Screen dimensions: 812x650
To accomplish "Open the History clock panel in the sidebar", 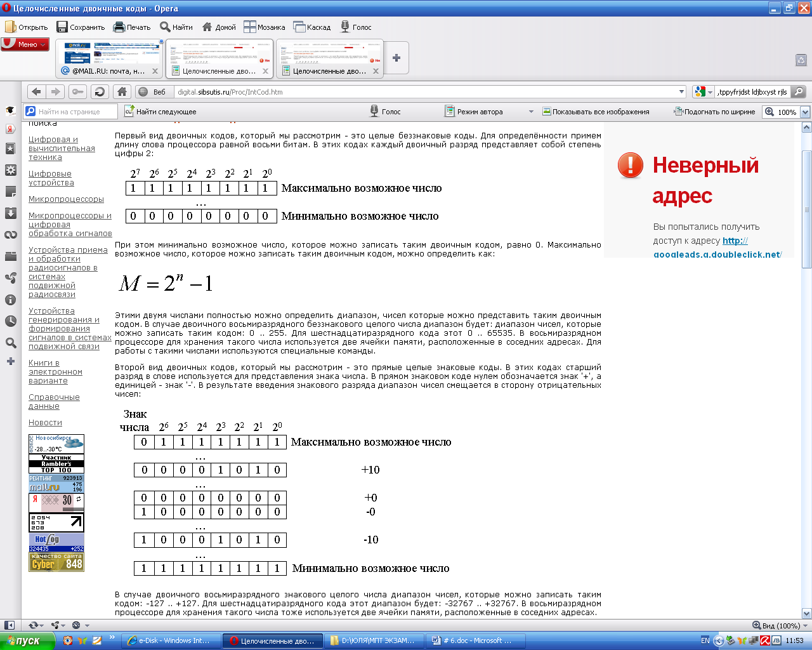I will 11,321.
